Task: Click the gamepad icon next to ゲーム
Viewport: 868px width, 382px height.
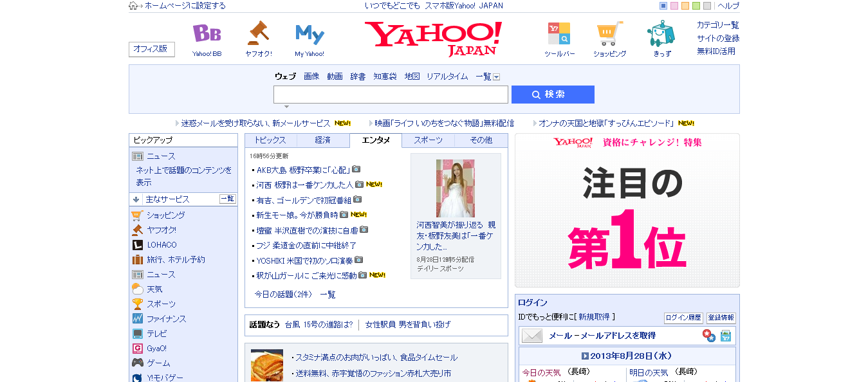Action: tap(137, 363)
